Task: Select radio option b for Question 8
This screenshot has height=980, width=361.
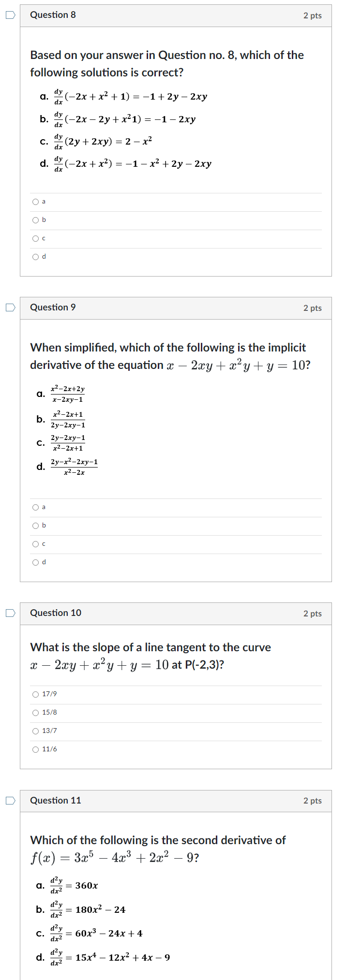Action: pos(35,220)
